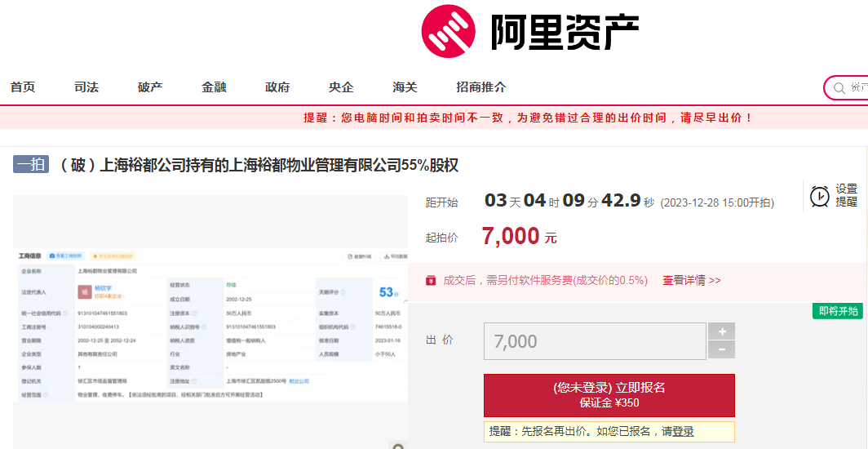Click the bid amount input field

tap(595, 341)
